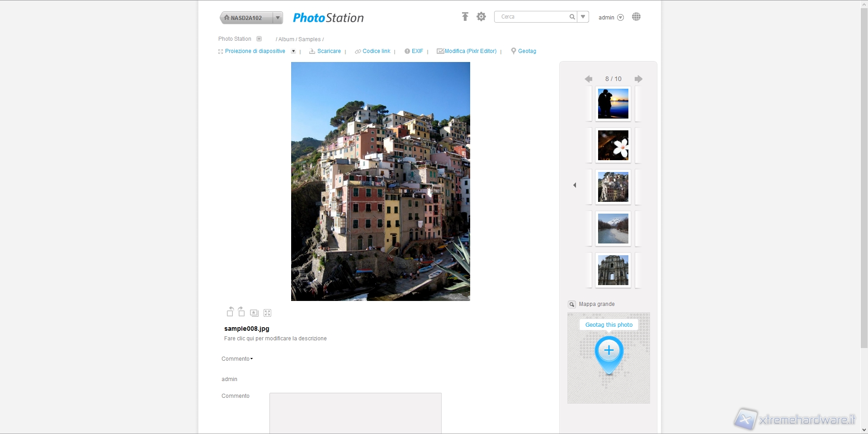The width and height of the screenshot is (868, 434).
Task: Select the white flower thumbnail
Action: tap(613, 145)
